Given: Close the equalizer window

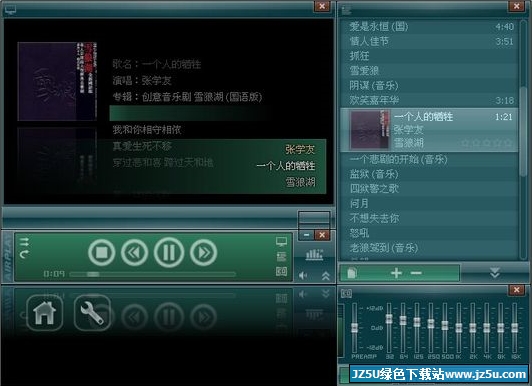Looking at the screenshot, I should [516, 290].
